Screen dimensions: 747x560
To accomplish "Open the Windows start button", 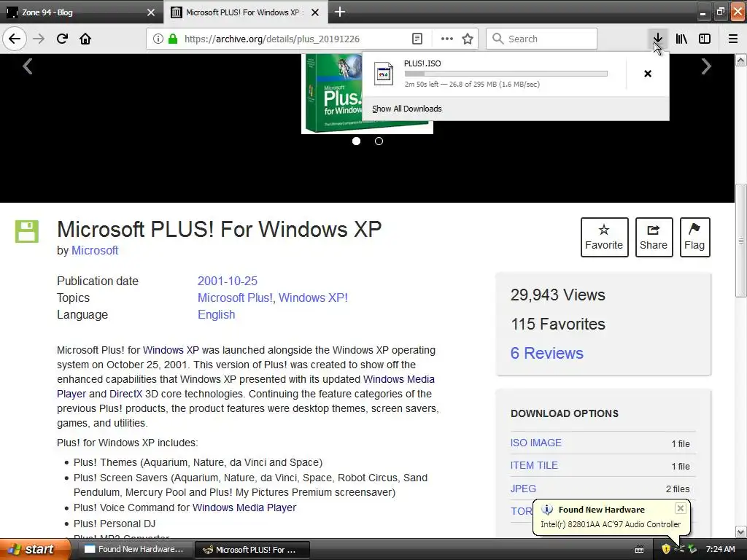I will (36, 549).
